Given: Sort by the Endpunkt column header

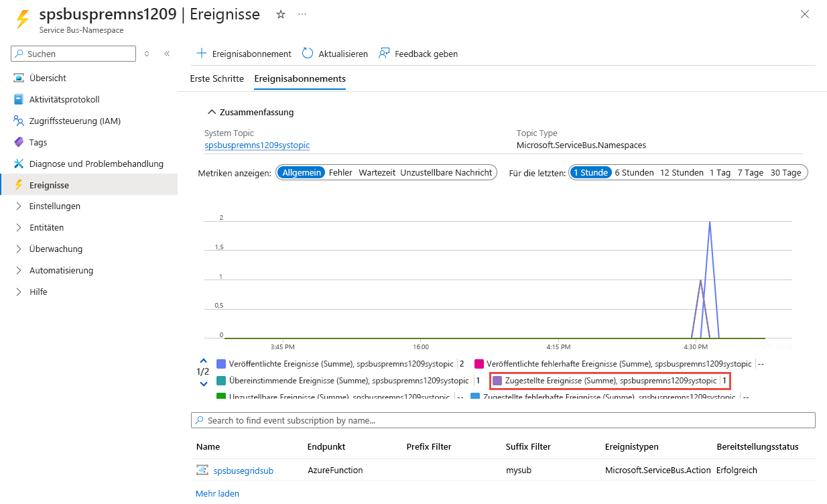Looking at the screenshot, I should point(325,446).
